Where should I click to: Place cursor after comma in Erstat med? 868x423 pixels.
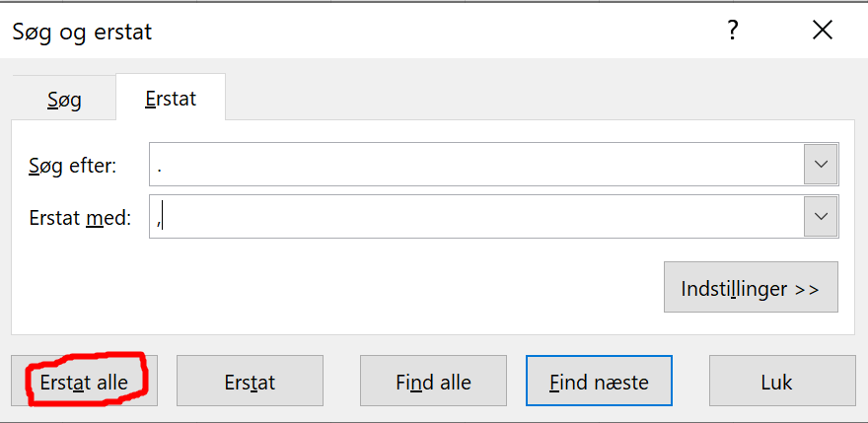163,218
